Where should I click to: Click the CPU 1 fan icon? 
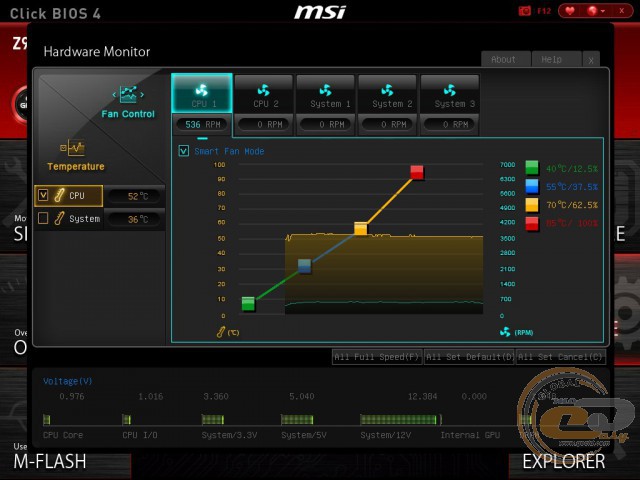(x=202, y=90)
